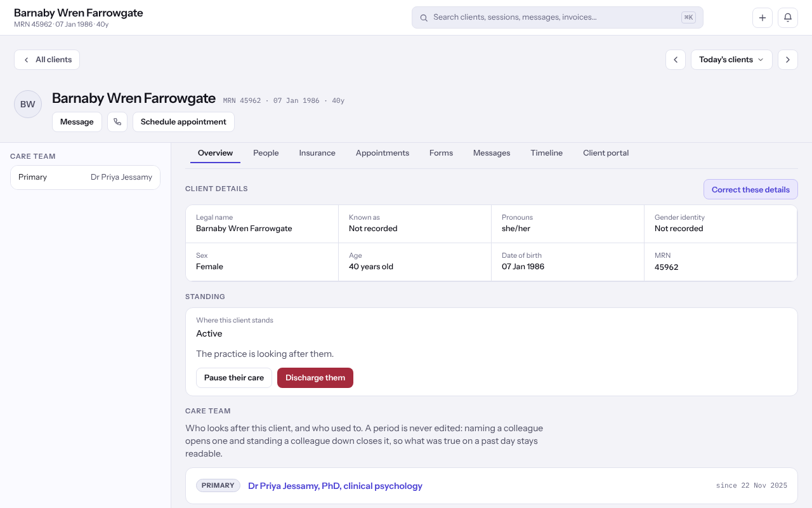This screenshot has height=508, width=812.
Task: Open the Insurance tab
Action: pyautogui.click(x=317, y=153)
